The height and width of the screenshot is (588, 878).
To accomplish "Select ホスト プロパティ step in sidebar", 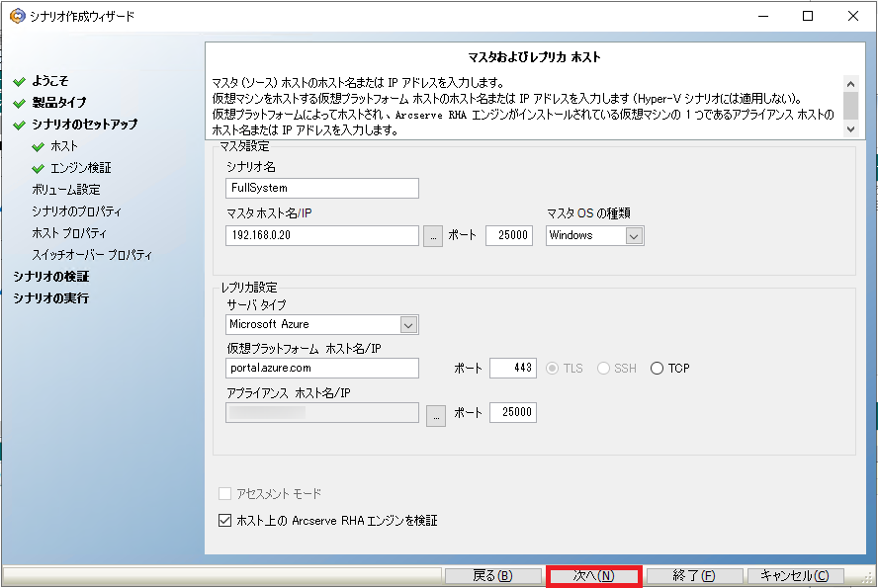I will (69, 233).
